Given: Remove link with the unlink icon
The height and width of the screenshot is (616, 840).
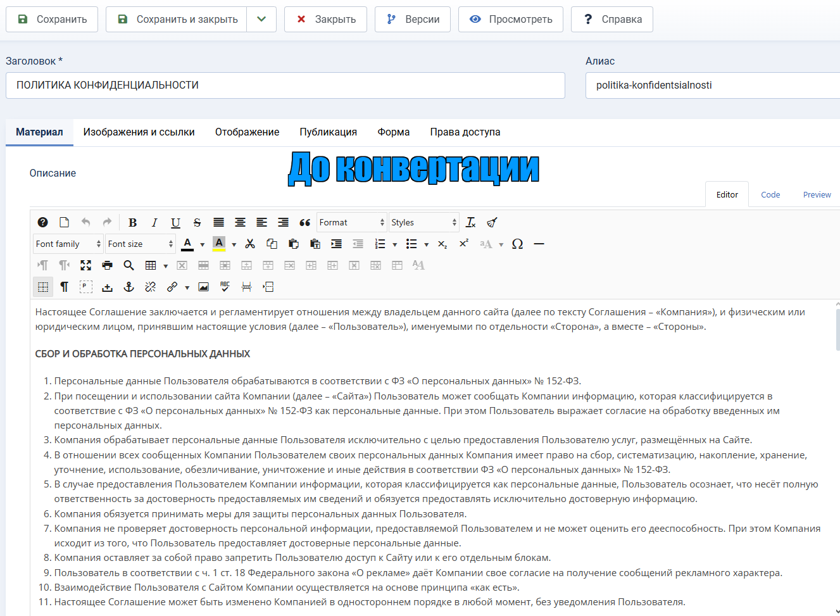Looking at the screenshot, I should [151, 287].
